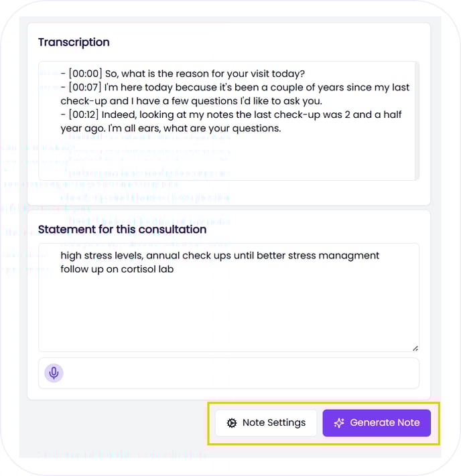Click the sparkle icon on Generate Note
The height and width of the screenshot is (476, 461).
[340, 422]
